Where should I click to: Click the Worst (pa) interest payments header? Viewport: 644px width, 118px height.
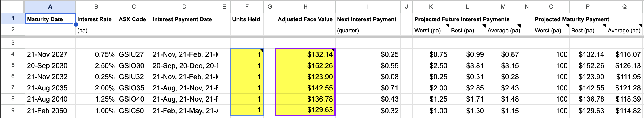[x=431, y=30]
